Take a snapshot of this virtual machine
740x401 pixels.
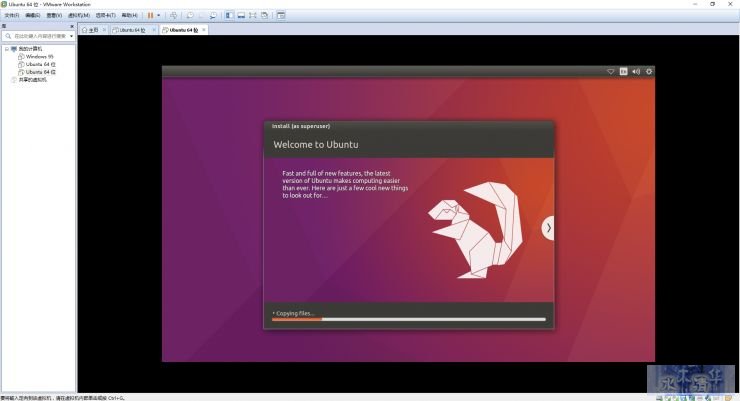click(x=190, y=16)
